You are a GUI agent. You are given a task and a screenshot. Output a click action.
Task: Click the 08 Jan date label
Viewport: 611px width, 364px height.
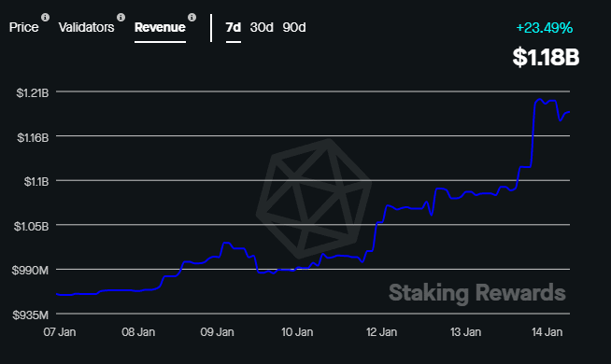tap(138, 332)
